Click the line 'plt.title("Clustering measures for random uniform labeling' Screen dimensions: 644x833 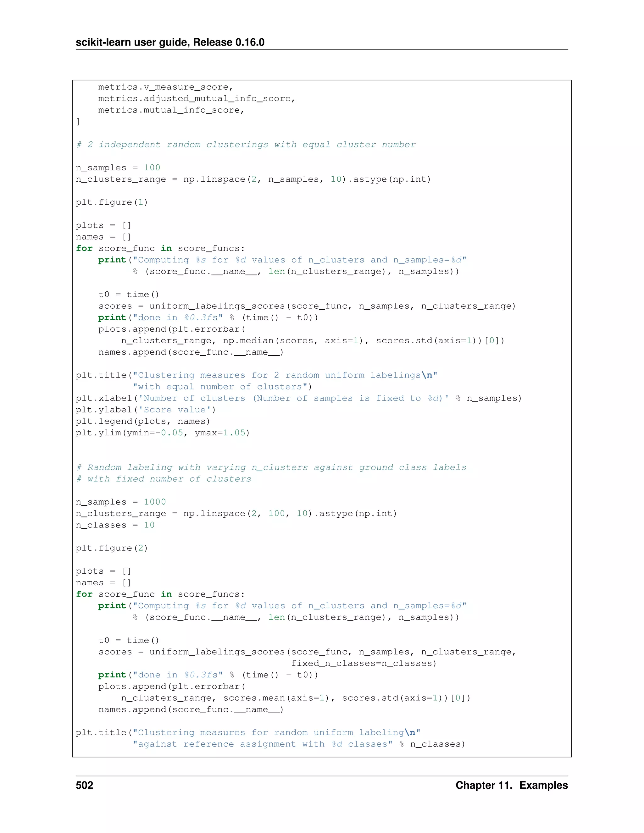[x=248, y=733]
